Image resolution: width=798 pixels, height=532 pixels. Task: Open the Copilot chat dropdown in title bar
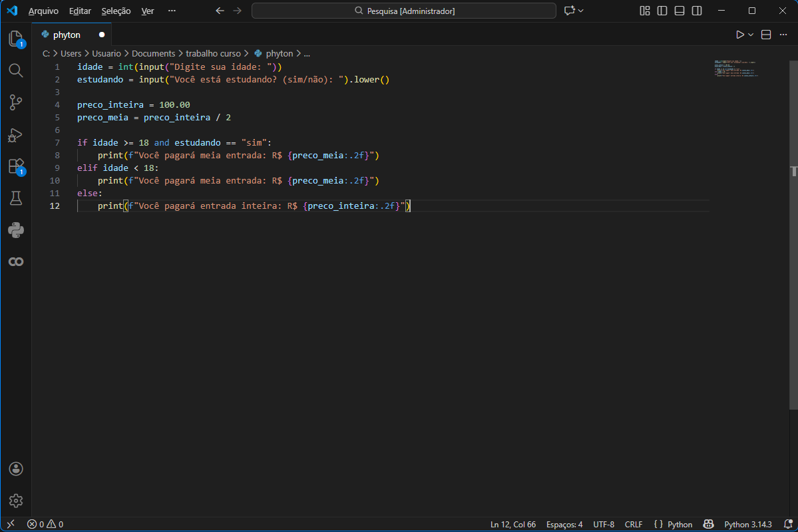point(574,11)
